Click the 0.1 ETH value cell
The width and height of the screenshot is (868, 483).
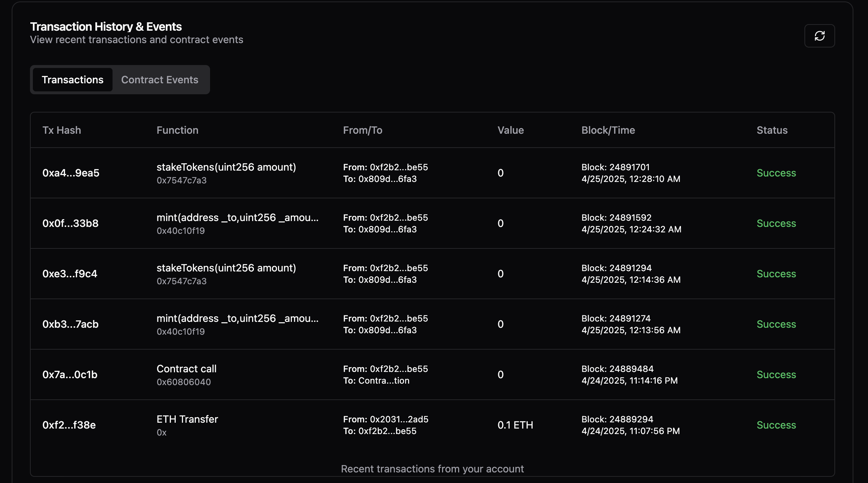pos(515,425)
